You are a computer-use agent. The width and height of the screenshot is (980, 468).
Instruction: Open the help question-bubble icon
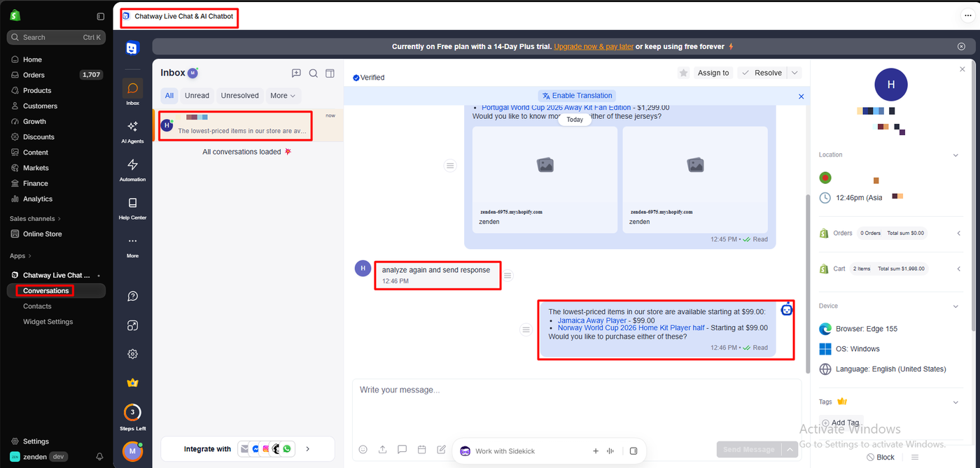tap(132, 297)
